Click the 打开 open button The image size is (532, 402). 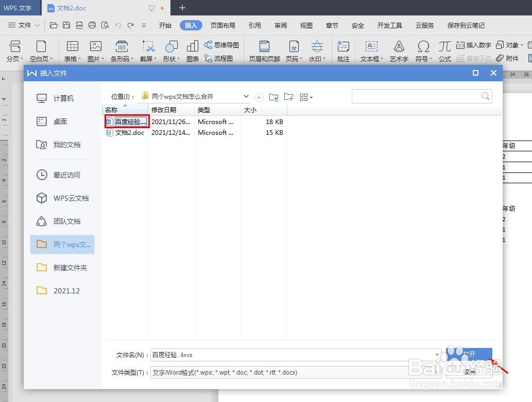tap(469, 355)
